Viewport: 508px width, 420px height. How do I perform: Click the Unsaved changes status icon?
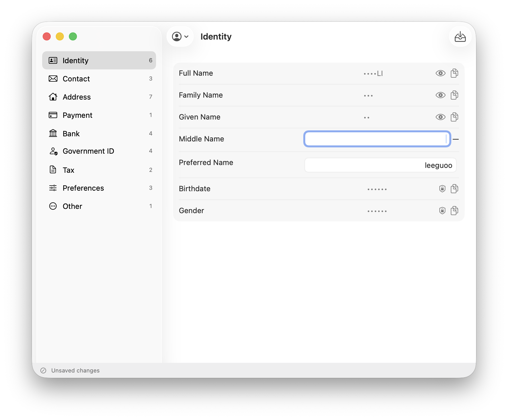[43, 370]
